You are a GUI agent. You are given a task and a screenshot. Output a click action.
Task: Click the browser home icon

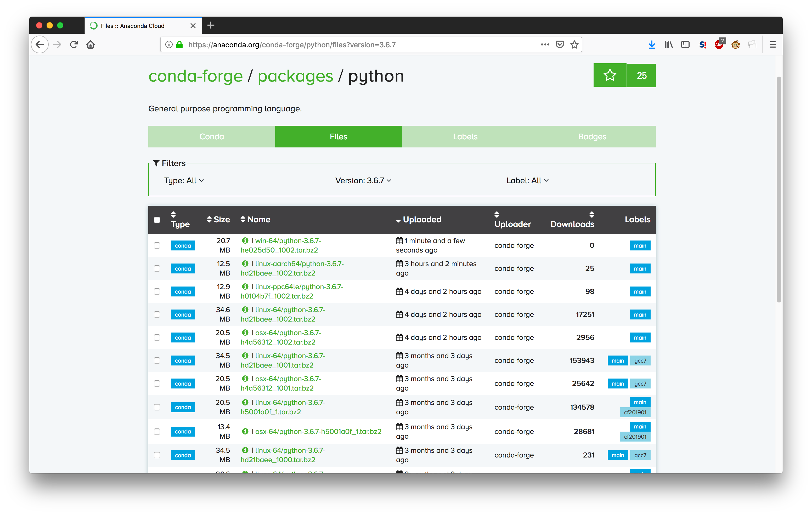tap(90, 44)
